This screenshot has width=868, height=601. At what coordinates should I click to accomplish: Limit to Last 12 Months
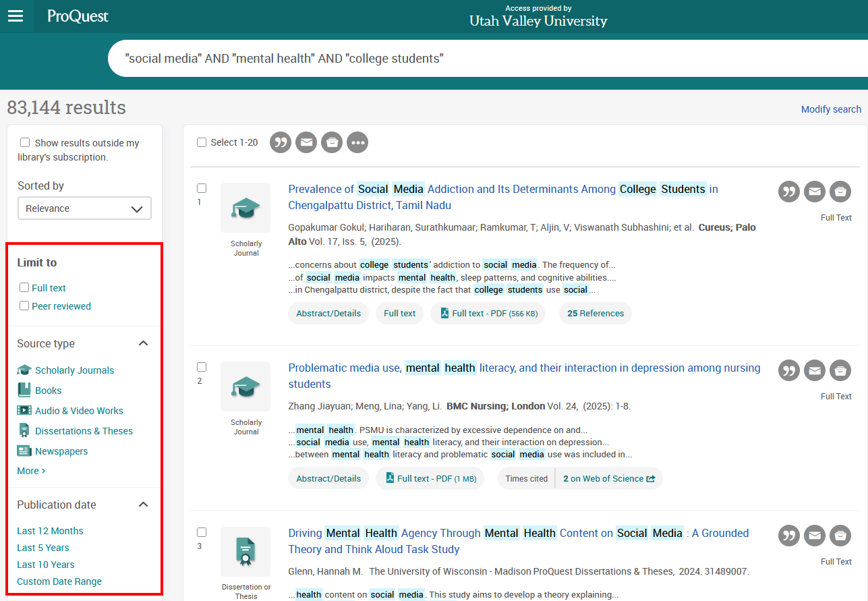pyautogui.click(x=50, y=531)
